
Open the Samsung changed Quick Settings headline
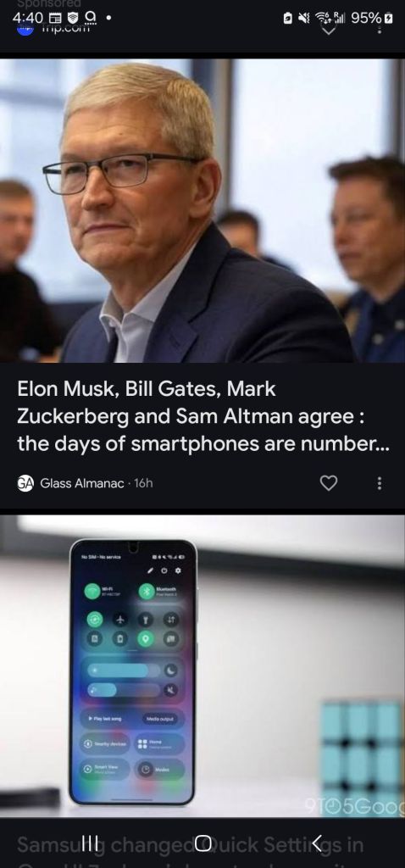click(x=191, y=845)
